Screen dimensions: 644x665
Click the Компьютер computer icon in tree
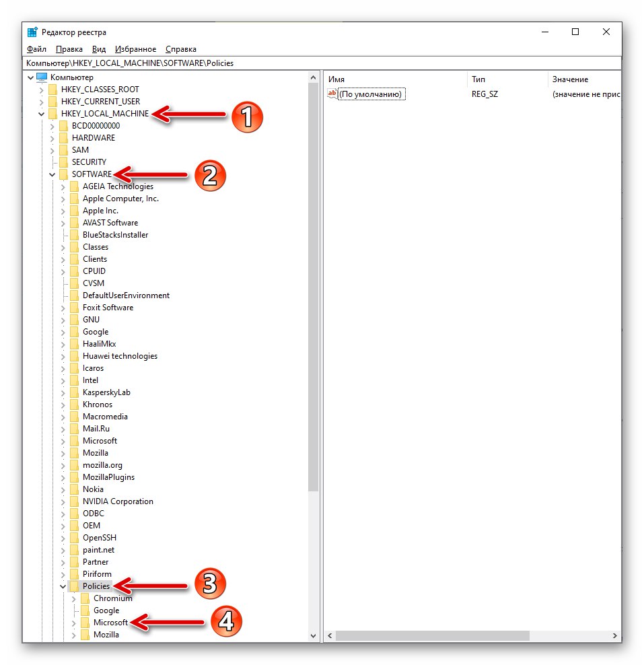coord(42,77)
